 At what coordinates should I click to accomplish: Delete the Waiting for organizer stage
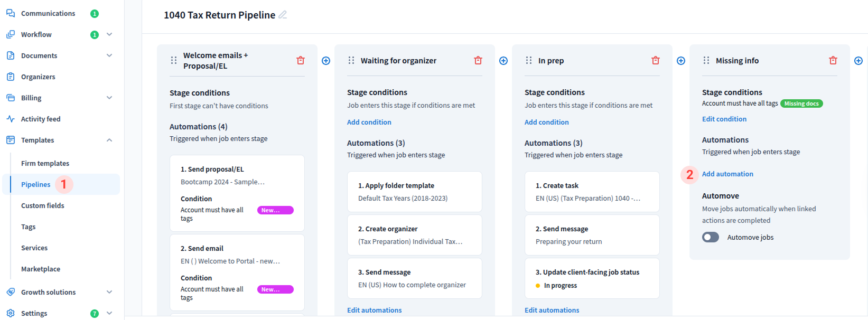tap(478, 61)
